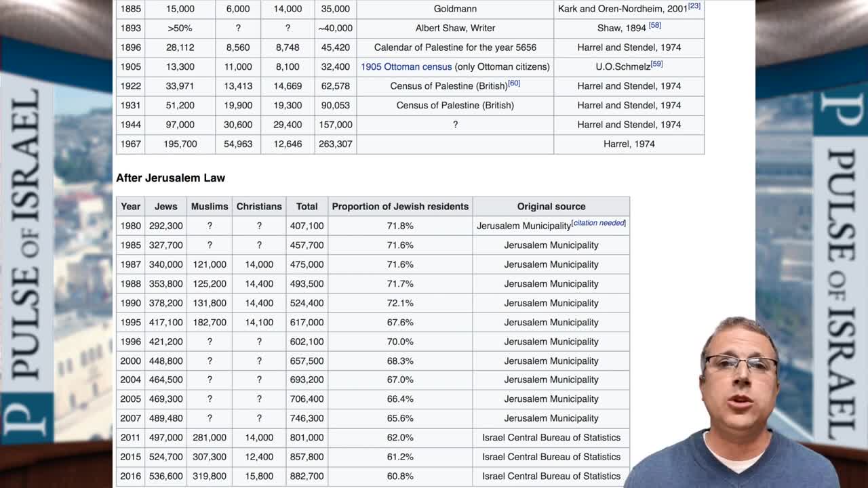Click the Goldmann source cell
The image size is (868, 488).
455,9
